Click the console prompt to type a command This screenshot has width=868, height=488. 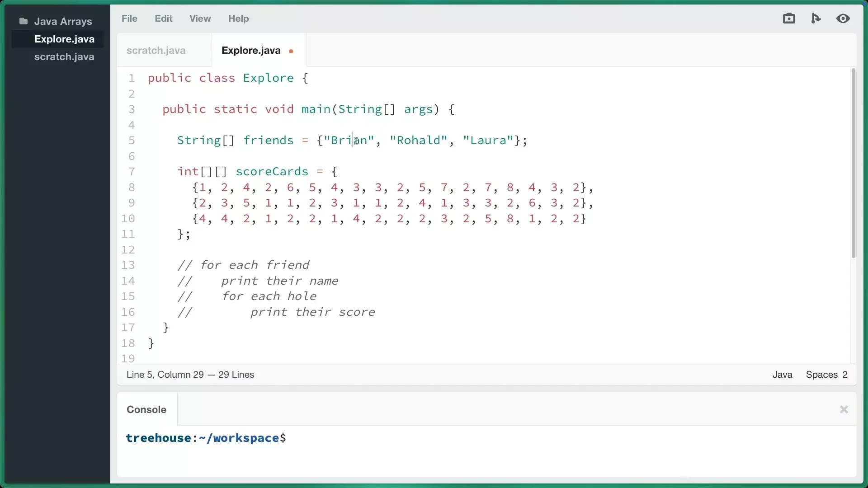[316, 438]
